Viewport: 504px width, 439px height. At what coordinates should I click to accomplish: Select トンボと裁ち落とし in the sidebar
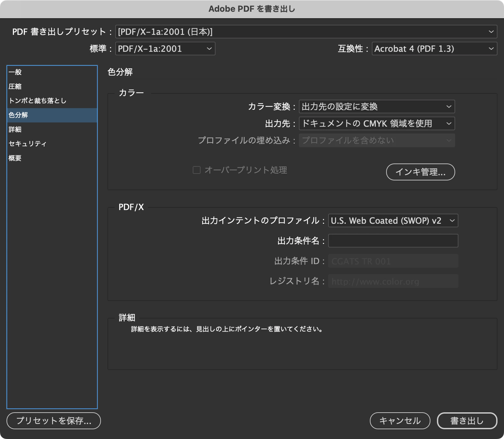pos(52,101)
